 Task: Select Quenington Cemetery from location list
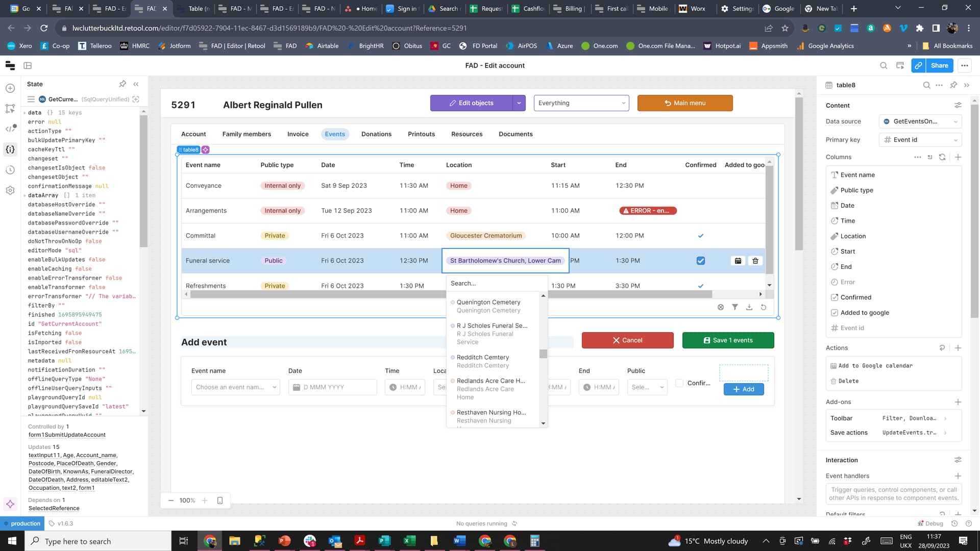click(x=493, y=307)
